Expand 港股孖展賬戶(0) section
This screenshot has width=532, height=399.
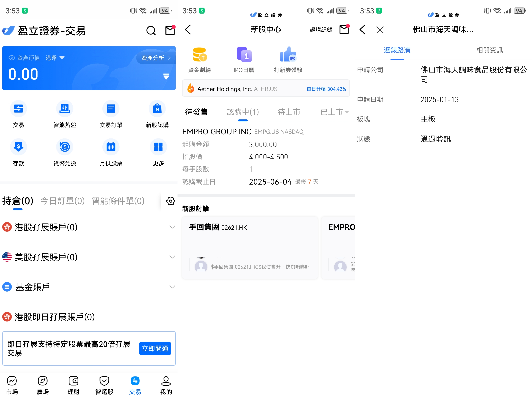[x=89, y=227]
